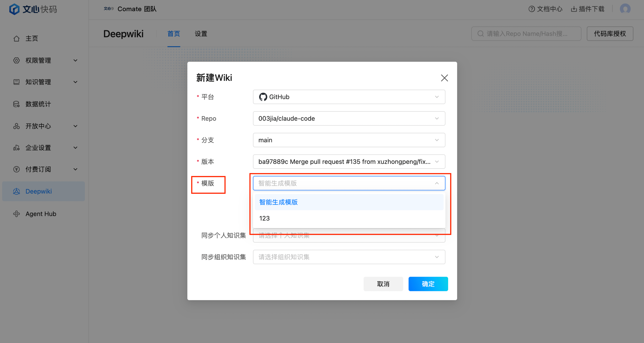
Task: Expand the 权限管理 sidebar chevron
Action: pyautogui.click(x=75, y=60)
